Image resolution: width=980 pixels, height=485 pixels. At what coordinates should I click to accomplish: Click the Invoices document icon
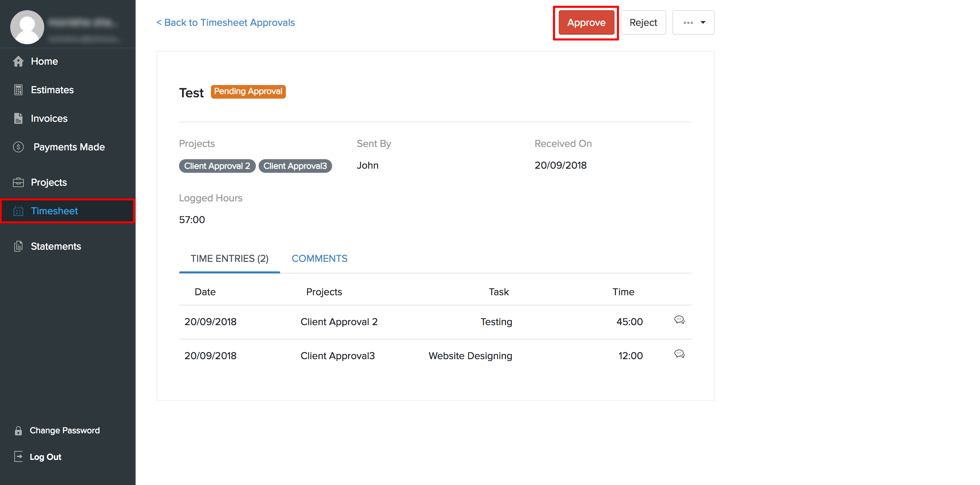[x=18, y=118]
